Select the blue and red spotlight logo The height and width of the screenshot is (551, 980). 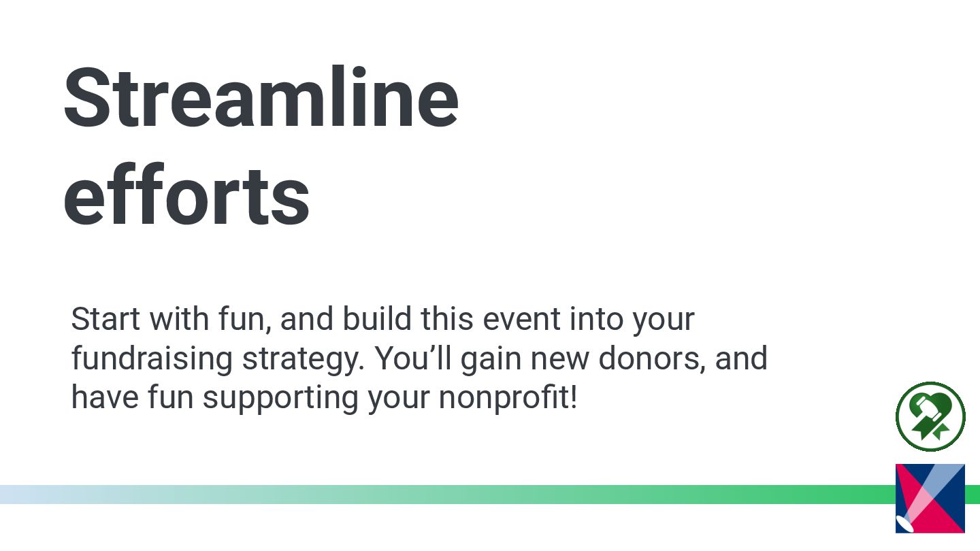tap(930, 499)
